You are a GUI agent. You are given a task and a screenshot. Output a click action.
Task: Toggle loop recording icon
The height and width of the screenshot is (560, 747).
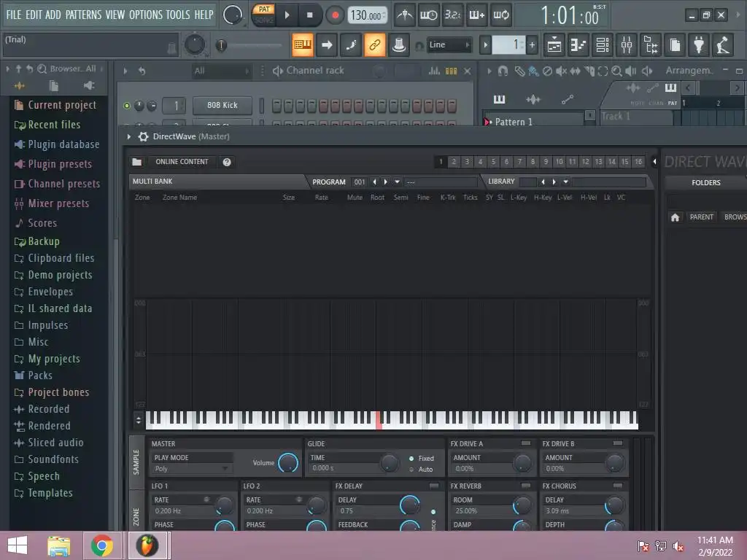tap(501, 15)
